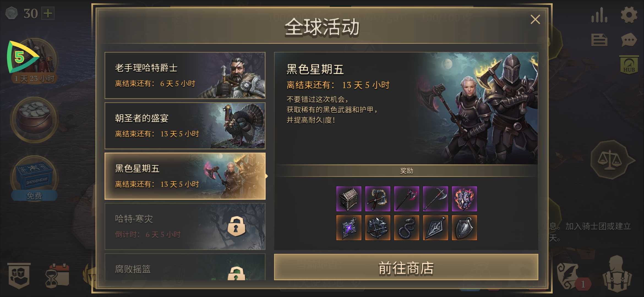Close the 全球活动 dialog
The image size is (644, 297).
coord(535,20)
